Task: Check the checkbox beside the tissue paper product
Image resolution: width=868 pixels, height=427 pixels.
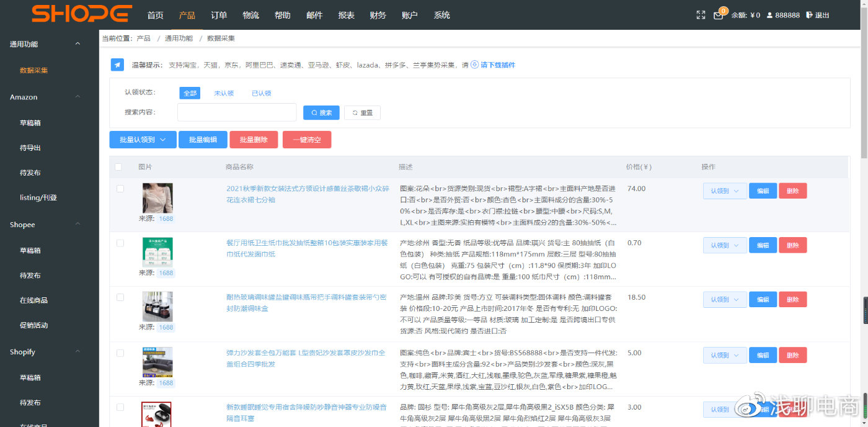Action: [120, 243]
